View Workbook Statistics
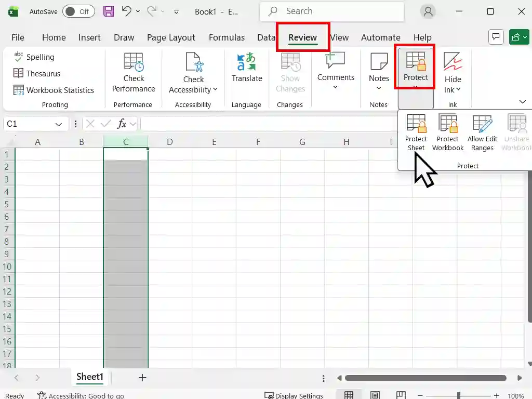The height and width of the screenshot is (399, 532). (55, 90)
